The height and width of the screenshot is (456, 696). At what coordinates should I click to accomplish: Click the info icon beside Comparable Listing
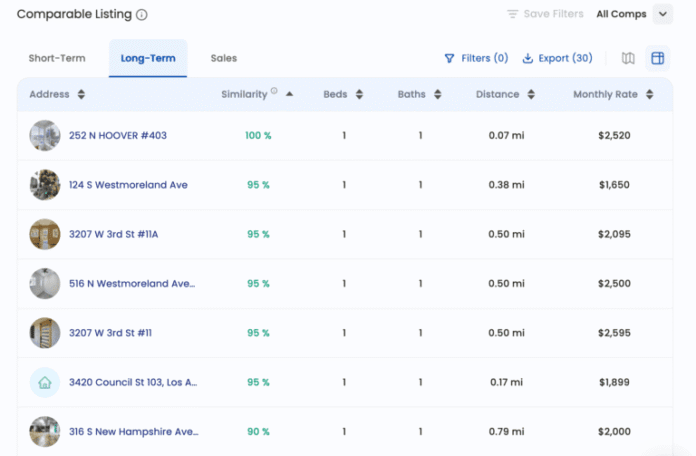tap(141, 15)
